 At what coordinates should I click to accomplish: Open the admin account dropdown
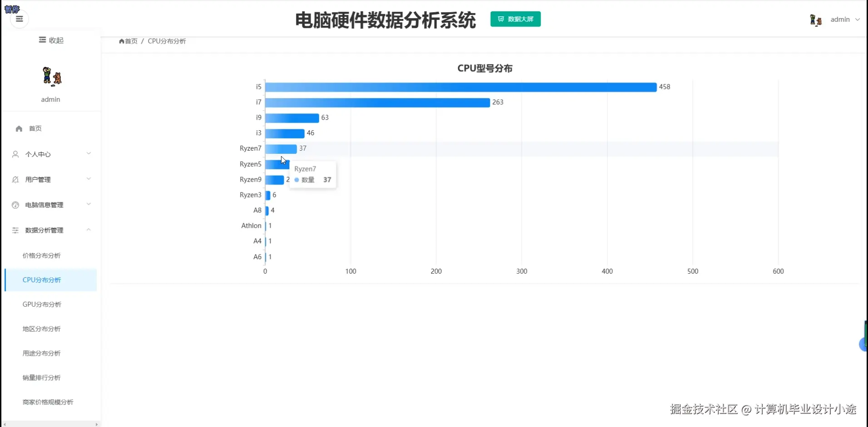click(844, 19)
